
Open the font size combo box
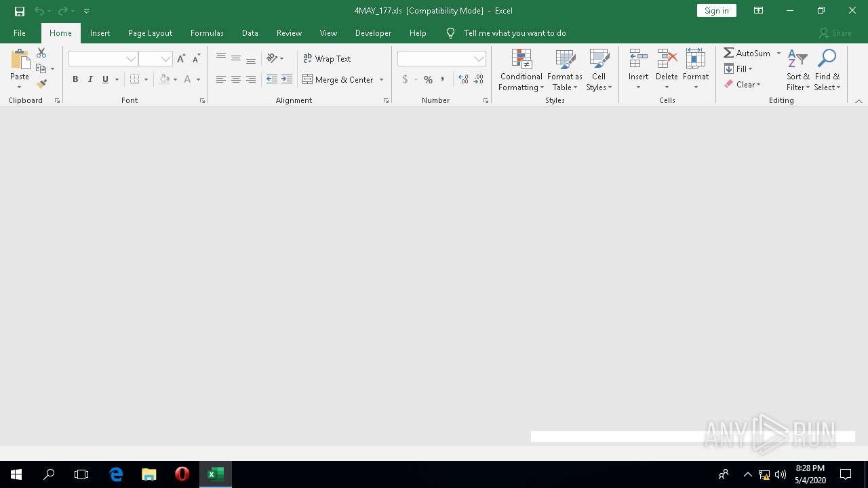155,59
